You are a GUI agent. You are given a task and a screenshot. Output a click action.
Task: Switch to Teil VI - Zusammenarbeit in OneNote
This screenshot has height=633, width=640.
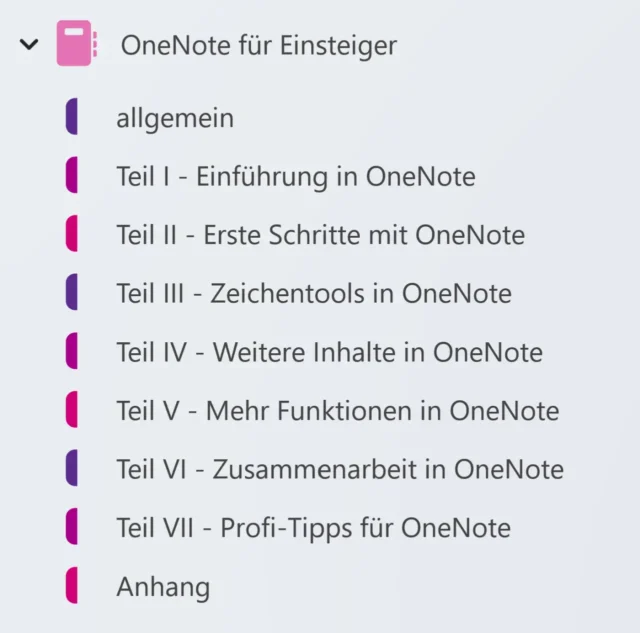click(x=339, y=469)
